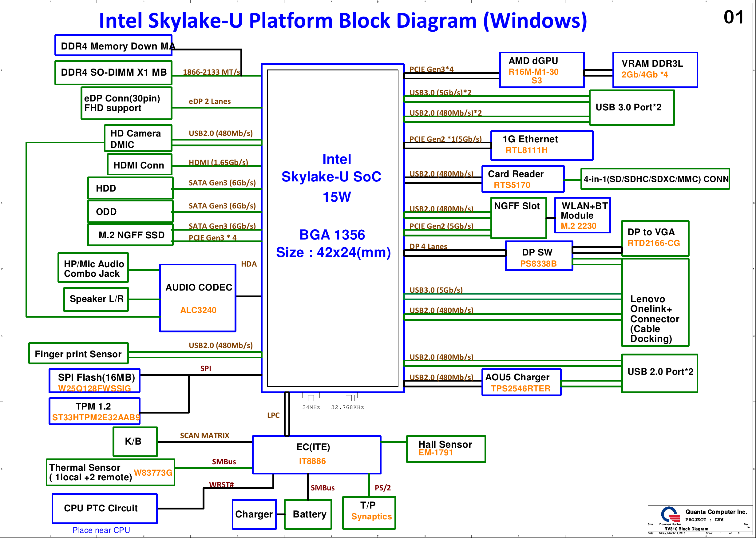Select the HD Camera DMIC block

pyautogui.click(x=138, y=138)
